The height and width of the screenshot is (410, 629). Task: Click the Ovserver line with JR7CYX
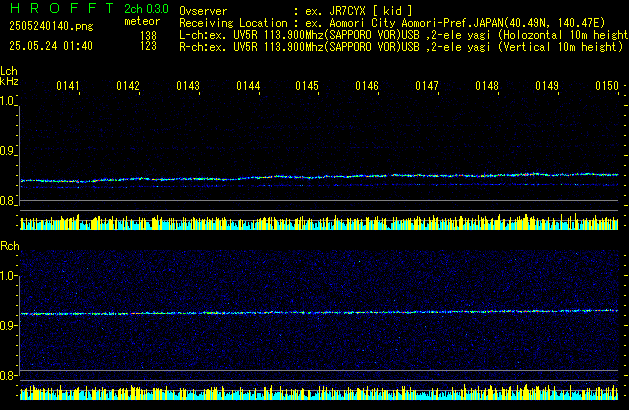[296, 11]
